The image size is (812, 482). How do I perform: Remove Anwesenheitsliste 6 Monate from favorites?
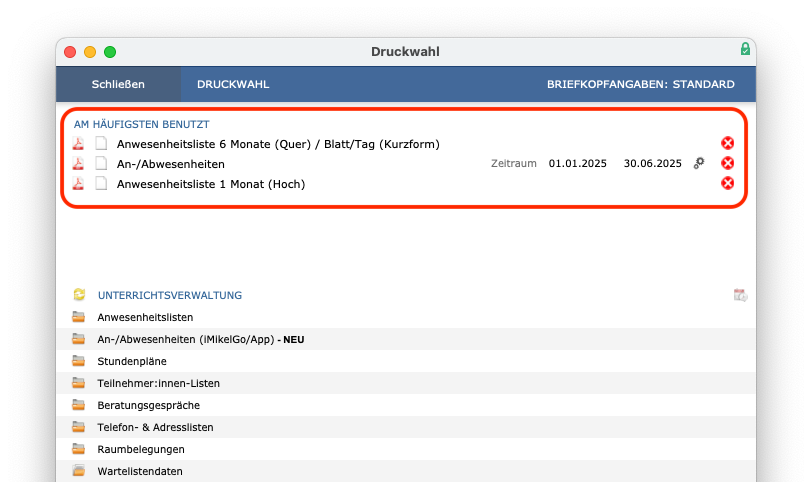tap(728, 143)
